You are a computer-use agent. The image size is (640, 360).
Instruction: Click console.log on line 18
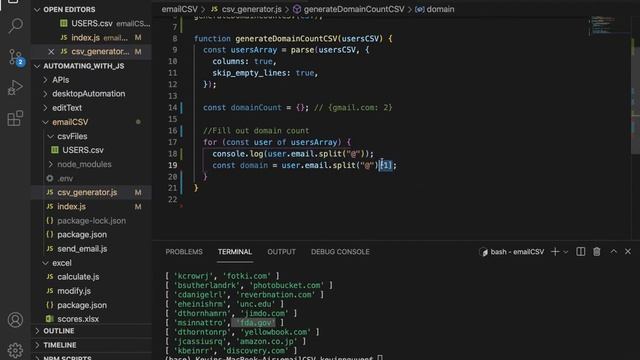point(238,154)
